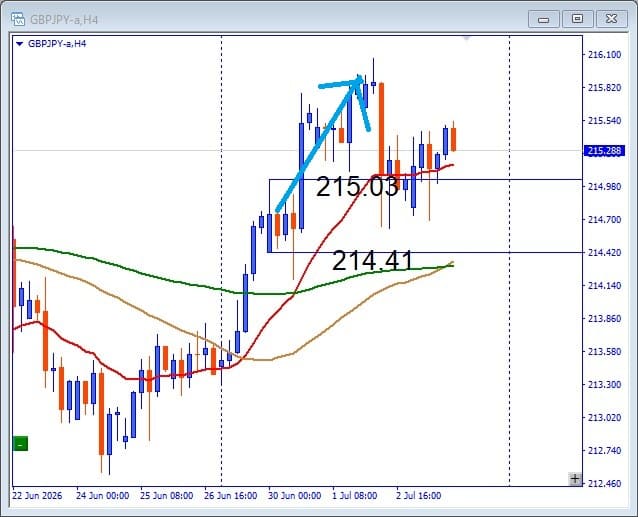
Task: Click the 2 Jul 16:00 time label
Action: [418, 496]
